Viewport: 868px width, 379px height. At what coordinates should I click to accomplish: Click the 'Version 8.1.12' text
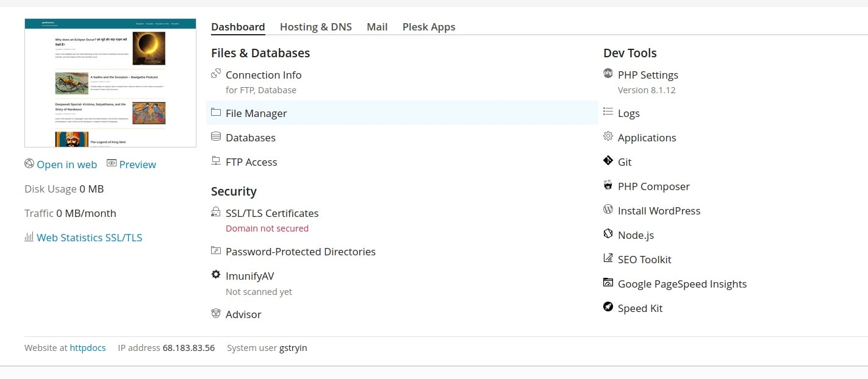(x=647, y=90)
